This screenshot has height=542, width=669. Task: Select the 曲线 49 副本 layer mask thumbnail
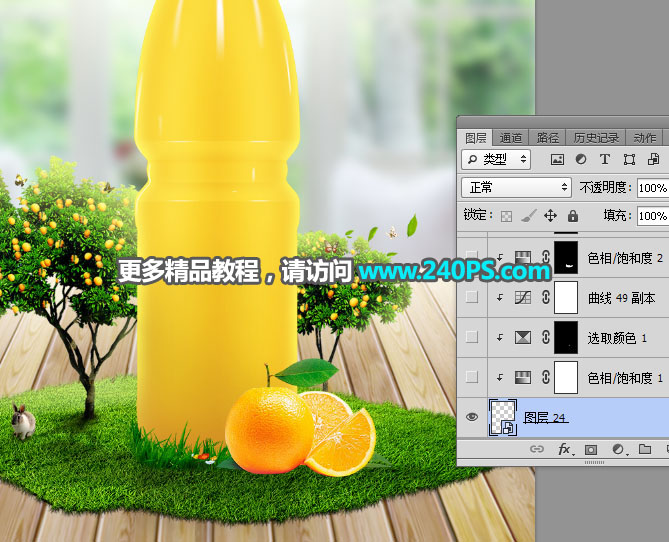[x=566, y=298]
